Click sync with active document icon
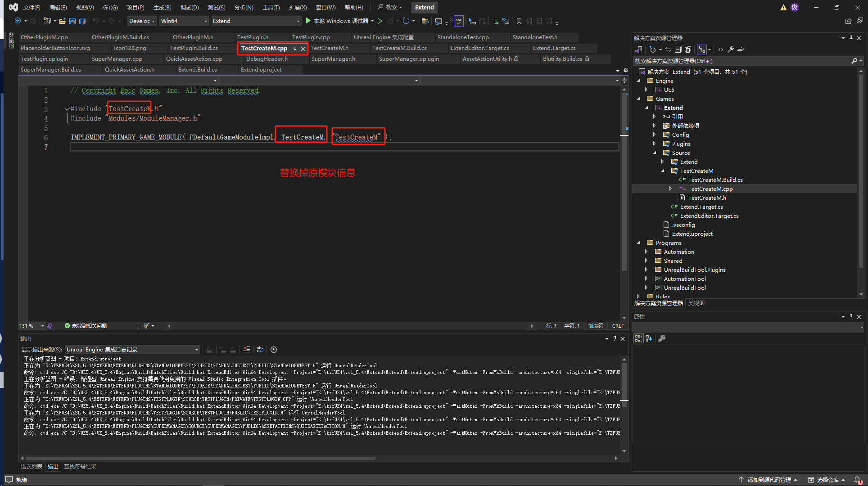This screenshot has height=486, width=868. click(668, 49)
